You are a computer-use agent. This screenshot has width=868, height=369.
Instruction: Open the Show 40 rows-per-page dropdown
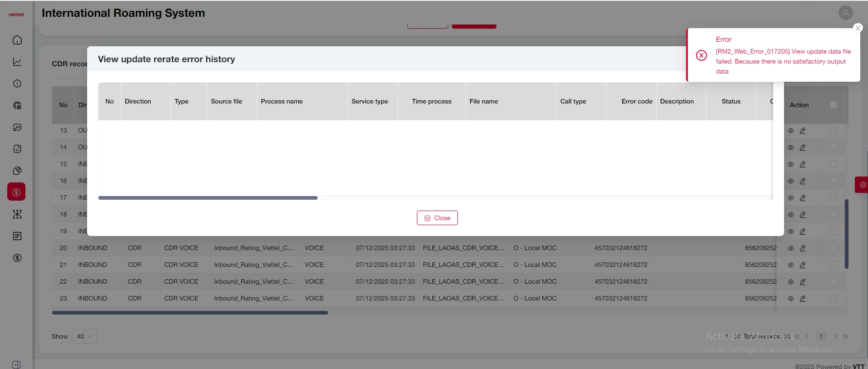coord(84,336)
